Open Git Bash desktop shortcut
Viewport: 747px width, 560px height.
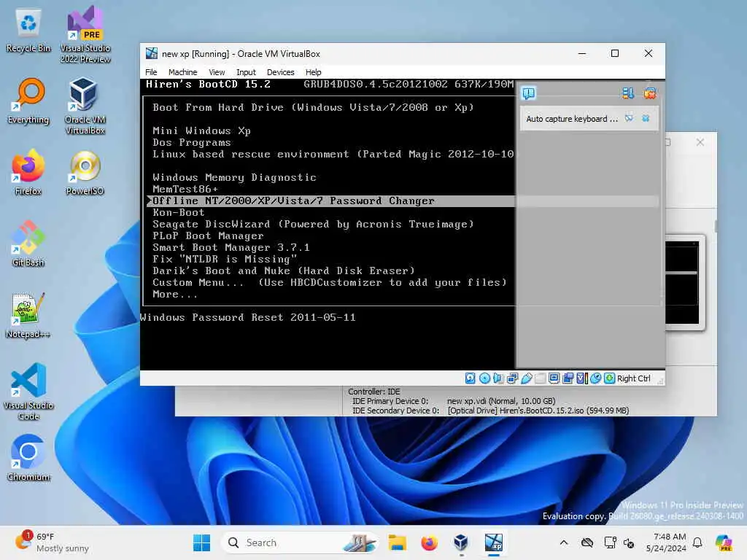pyautogui.click(x=28, y=244)
